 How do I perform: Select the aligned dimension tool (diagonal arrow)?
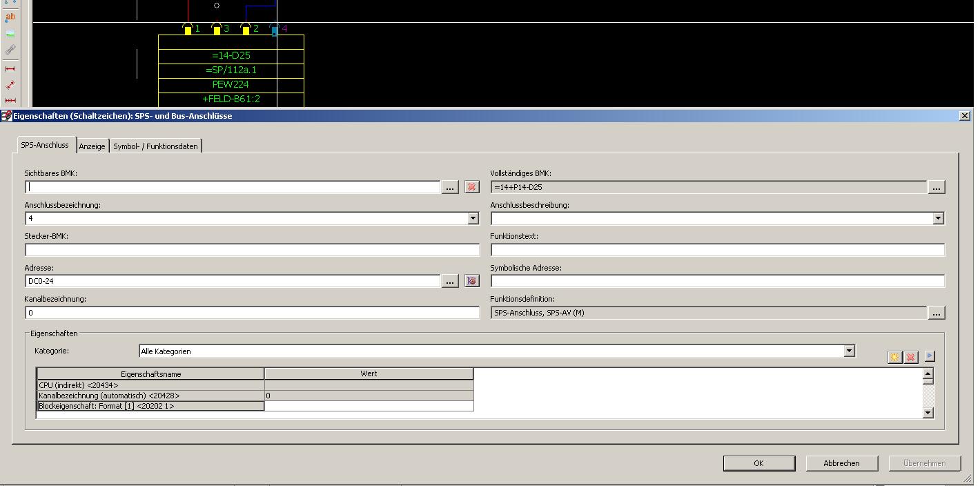pos(10,85)
